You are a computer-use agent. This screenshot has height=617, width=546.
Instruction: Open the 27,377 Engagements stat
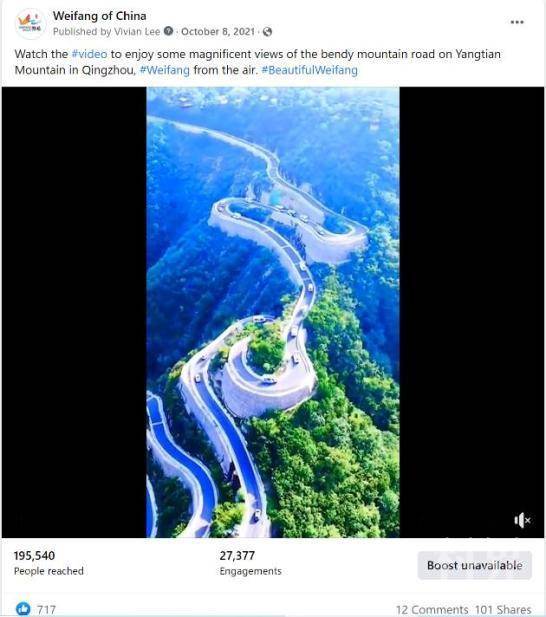(x=251, y=563)
